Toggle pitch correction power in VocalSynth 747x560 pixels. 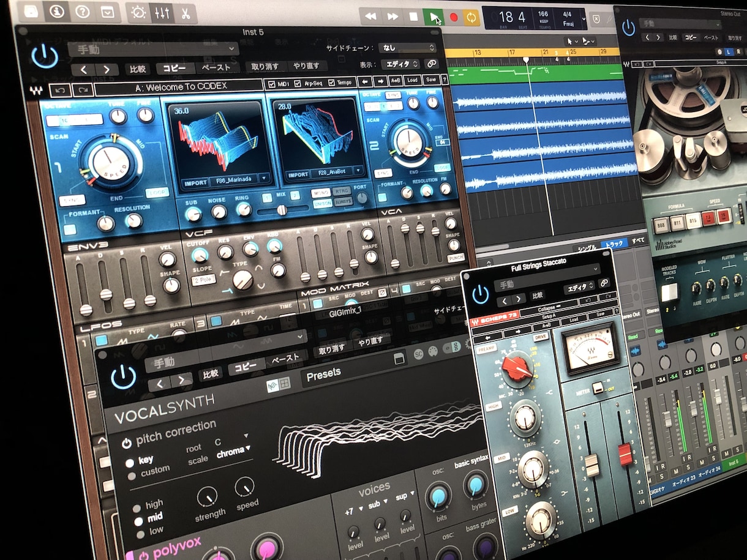(x=127, y=443)
